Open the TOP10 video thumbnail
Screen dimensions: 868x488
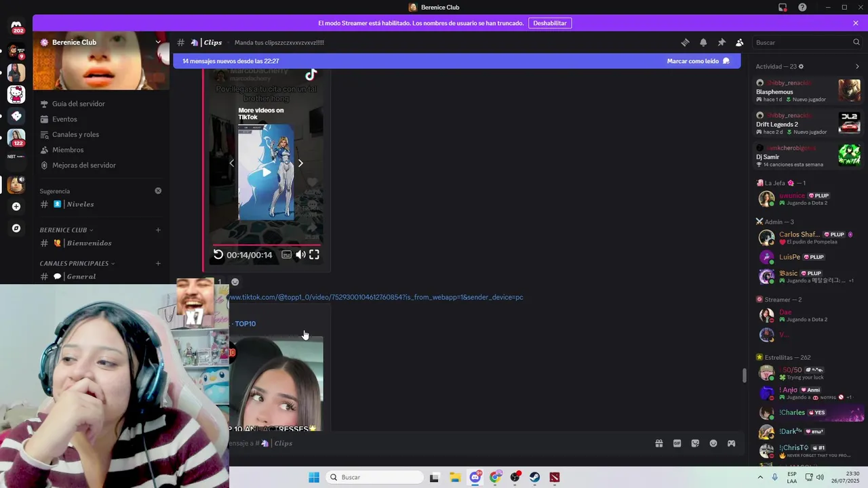pyautogui.click(x=276, y=384)
